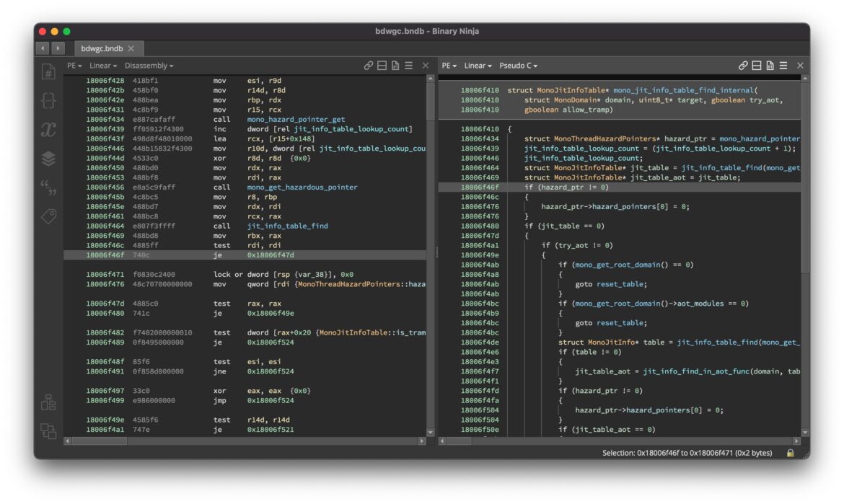Open hamburger menu in Pseudo C pane

[x=783, y=66]
